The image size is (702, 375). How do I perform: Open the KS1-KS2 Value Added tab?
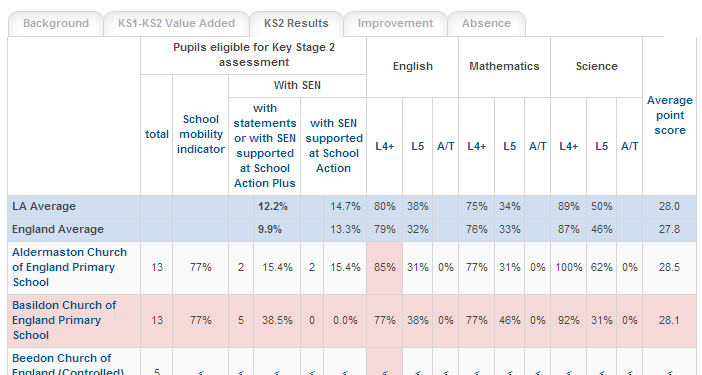(176, 23)
